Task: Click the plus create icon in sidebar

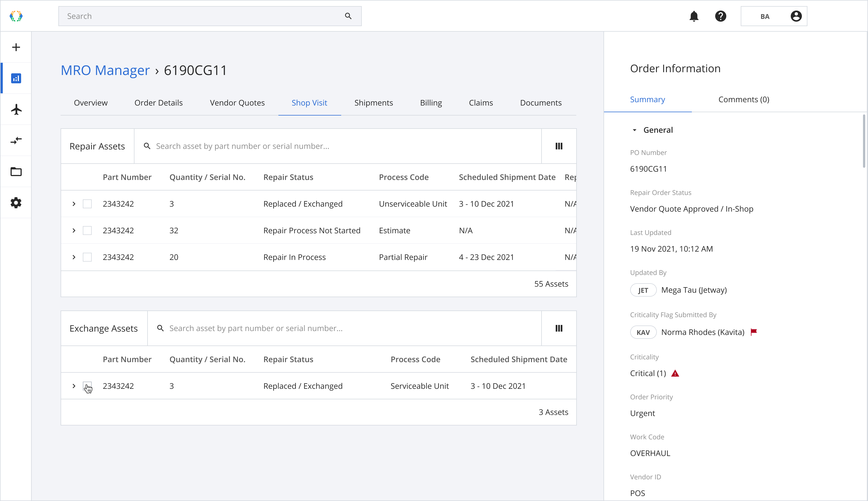Action: tap(16, 47)
